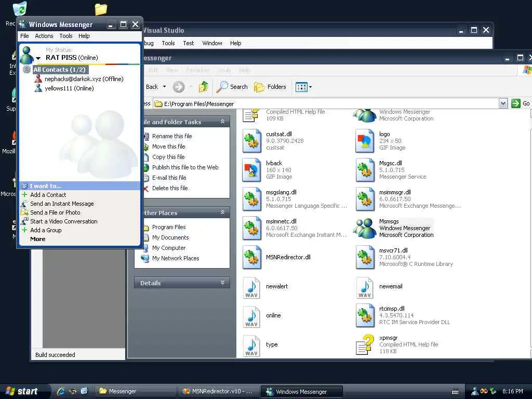
Task: Open the File menu in Windows Messenger
Action: [x=24, y=36]
